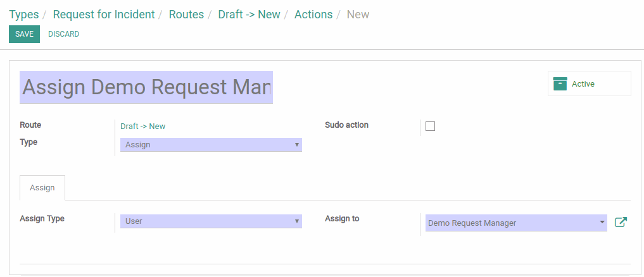This screenshot has height=277, width=644.
Task: Discard the changes to this action
Action: (x=64, y=34)
